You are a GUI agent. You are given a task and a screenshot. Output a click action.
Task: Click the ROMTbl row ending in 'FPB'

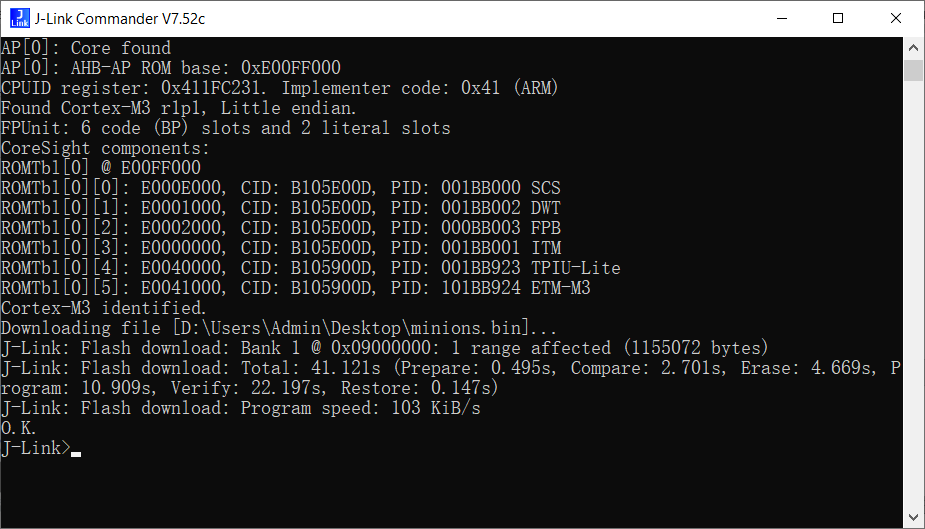click(x=281, y=228)
